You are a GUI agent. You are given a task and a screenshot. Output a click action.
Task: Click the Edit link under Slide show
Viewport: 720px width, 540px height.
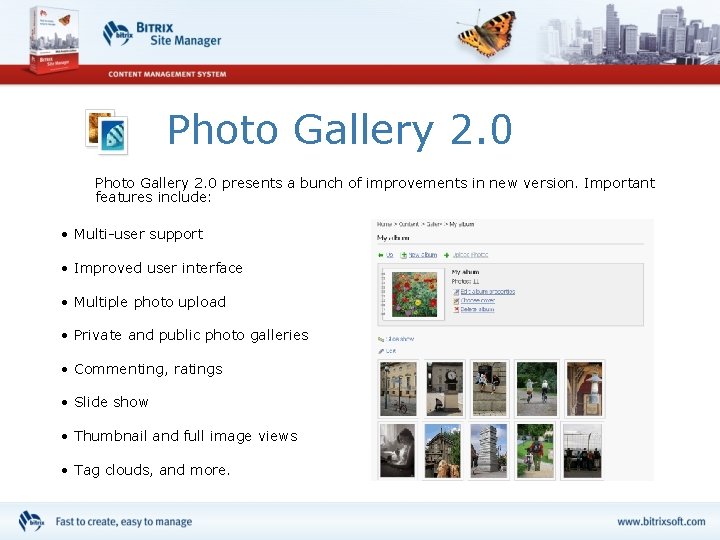pos(390,351)
